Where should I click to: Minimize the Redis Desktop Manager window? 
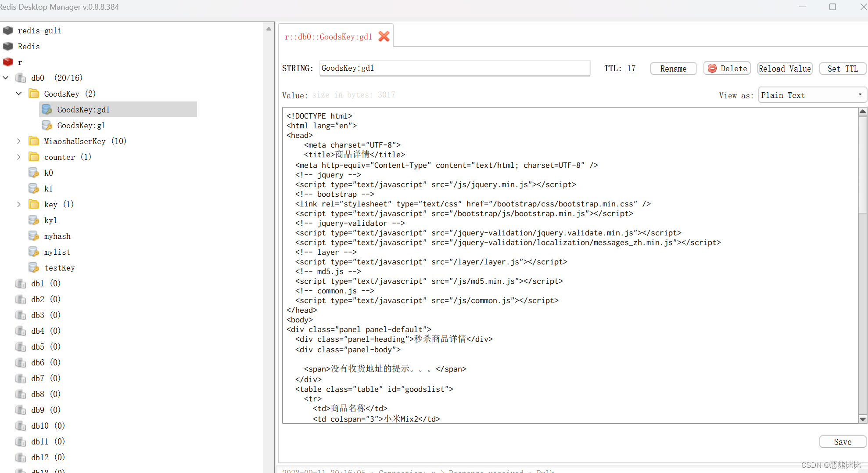(802, 7)
